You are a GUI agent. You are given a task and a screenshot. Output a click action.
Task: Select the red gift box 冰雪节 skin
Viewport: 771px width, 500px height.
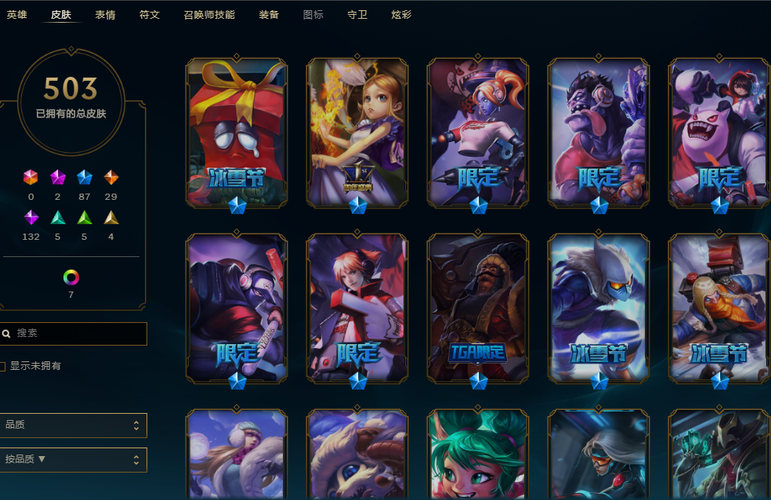click(x=237, y=133)
